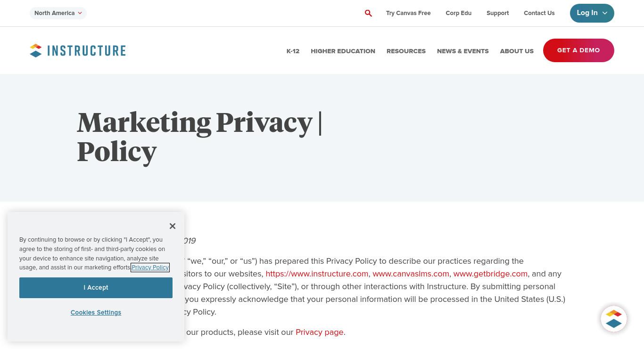Image resolution: width=644 pixels, height=349 pixels.
Task: Open the Try Canvas Free link
Action: pos(408,13)
